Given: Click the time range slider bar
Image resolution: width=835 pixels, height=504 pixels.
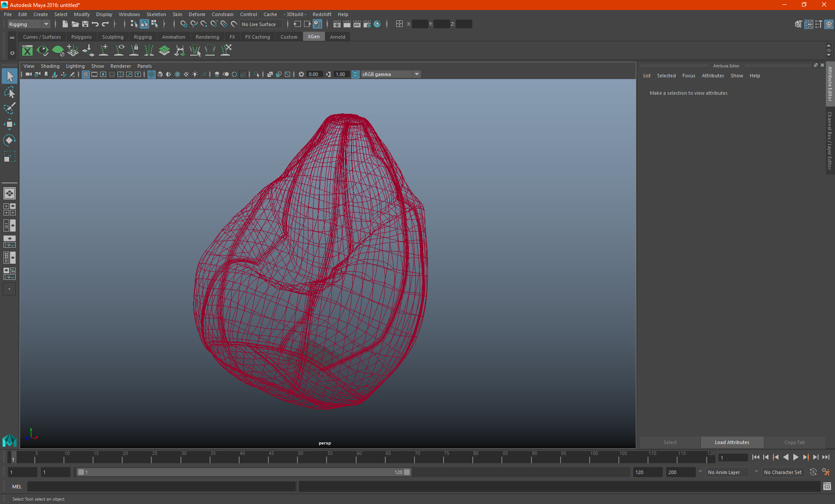Looking at the screenshot, I should click(x=244, y=472).
